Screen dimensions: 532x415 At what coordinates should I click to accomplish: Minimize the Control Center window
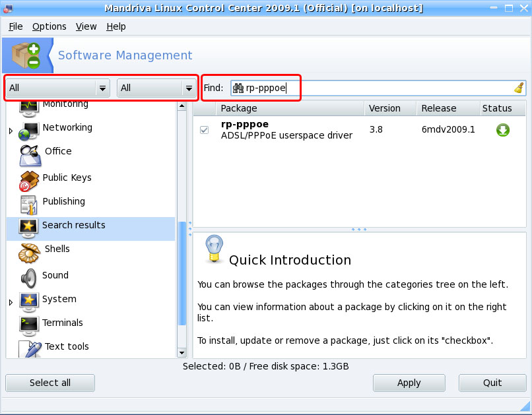(494, 8)
